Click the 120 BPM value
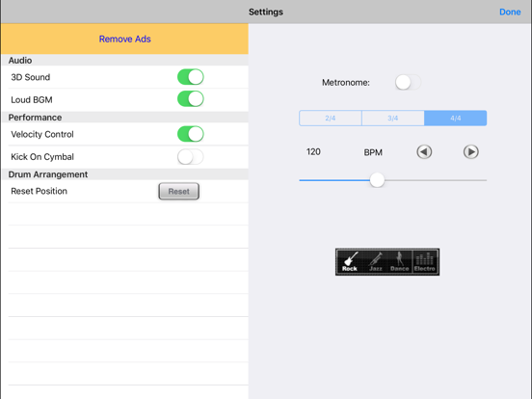This screenshot has height=399, width=532. (x=313, y=151)
